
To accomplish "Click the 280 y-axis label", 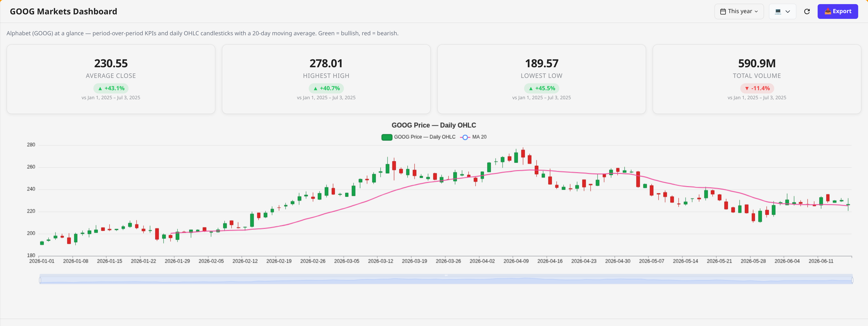I will point(31,145).
